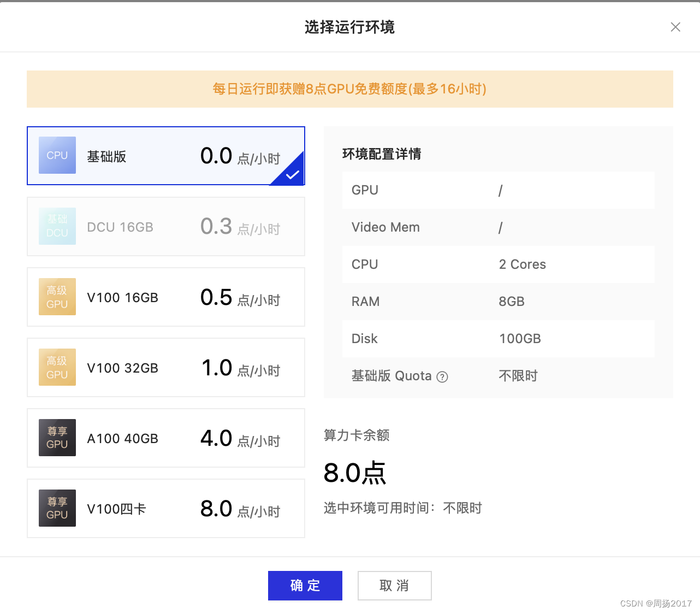The image size is (700, 613).
Task: Choose the V100 32GB environment
Action: click(166, 367)
